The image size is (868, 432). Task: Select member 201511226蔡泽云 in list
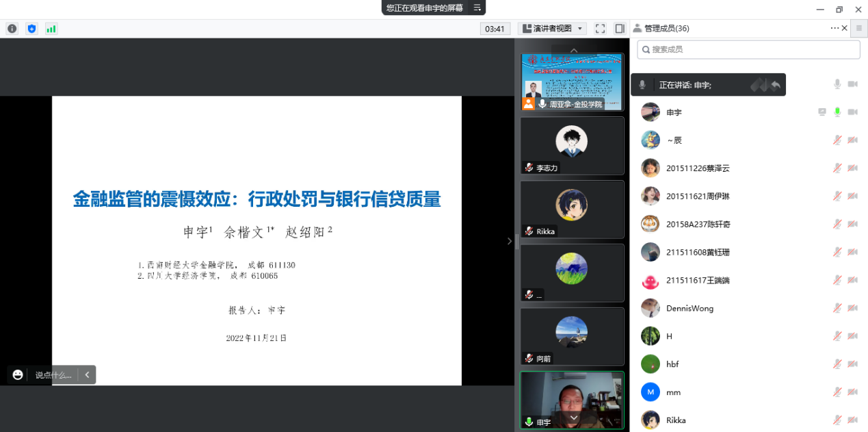pos(698,168)
